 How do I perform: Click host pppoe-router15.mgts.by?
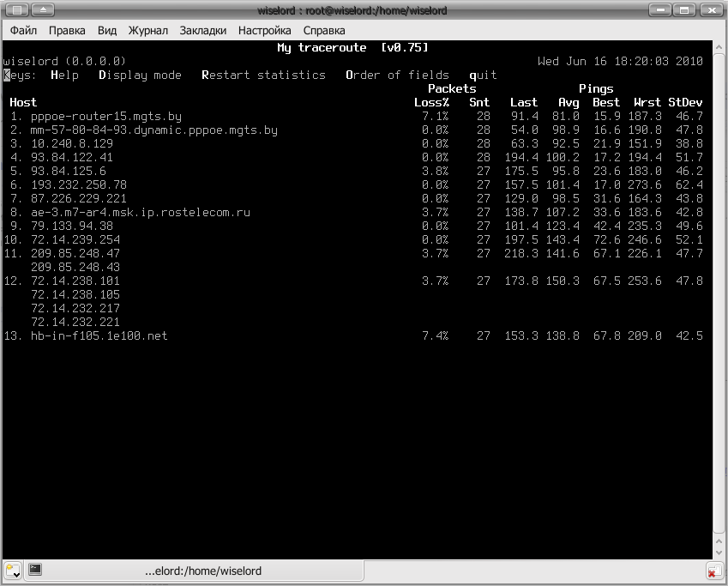click(106, 116)
